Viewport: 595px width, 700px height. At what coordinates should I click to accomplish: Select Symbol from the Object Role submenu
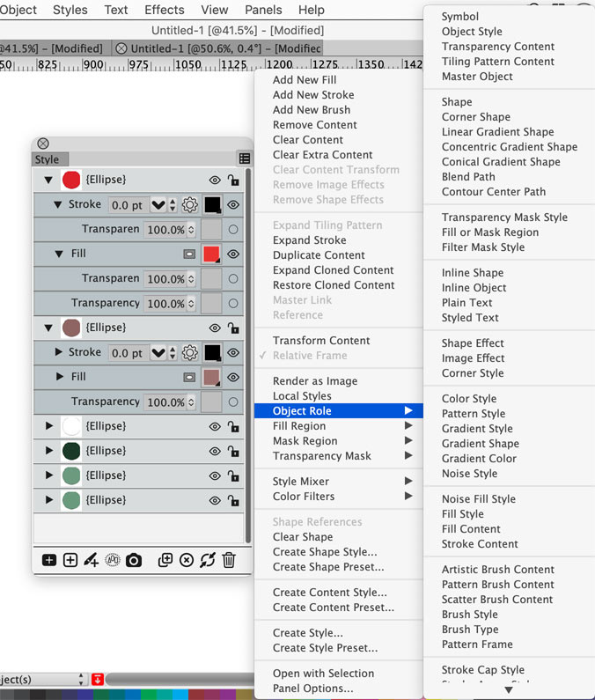click(x=460, y=17)
